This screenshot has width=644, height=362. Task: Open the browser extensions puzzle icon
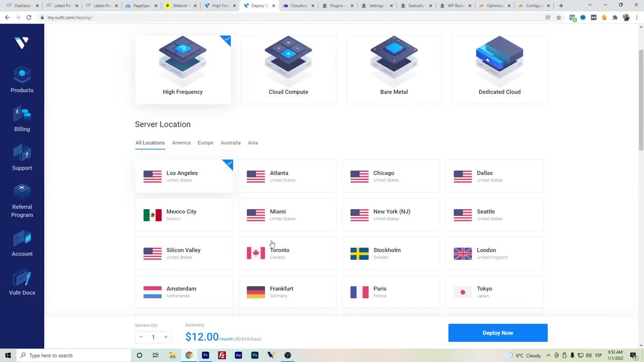[615, 17]
